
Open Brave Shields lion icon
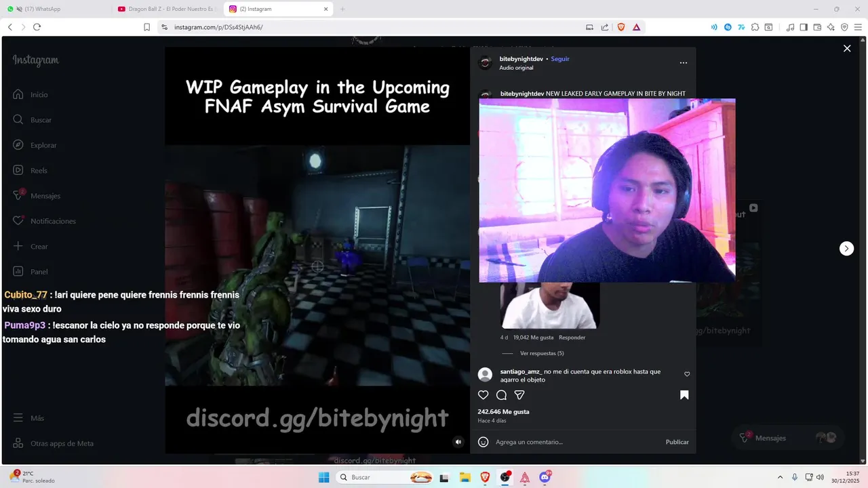click(x=620, y=27)
